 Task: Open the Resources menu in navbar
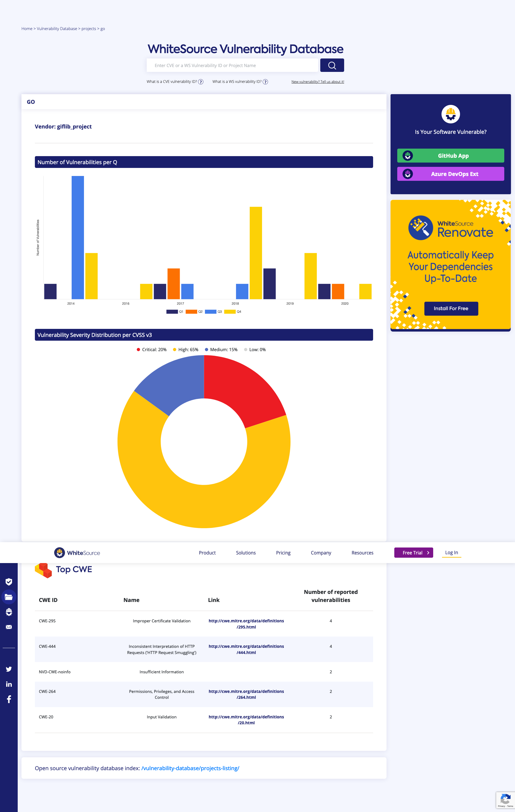click(362, 553)
